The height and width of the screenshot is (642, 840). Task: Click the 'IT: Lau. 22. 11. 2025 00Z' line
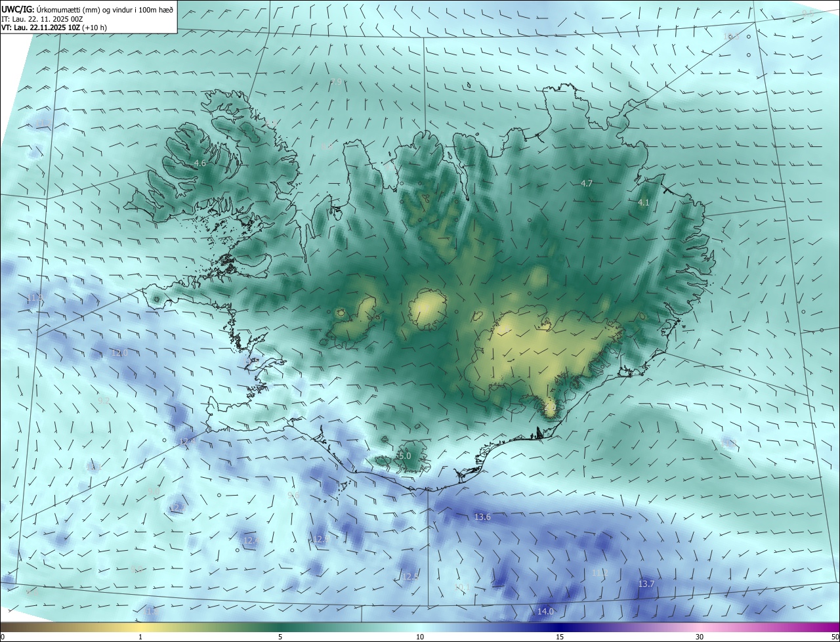point(42,19)
